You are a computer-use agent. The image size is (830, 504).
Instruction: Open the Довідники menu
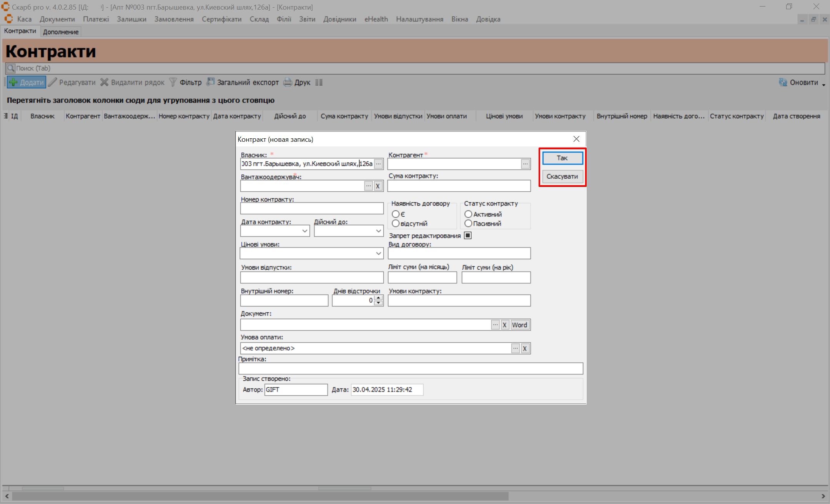pos(339,19)
